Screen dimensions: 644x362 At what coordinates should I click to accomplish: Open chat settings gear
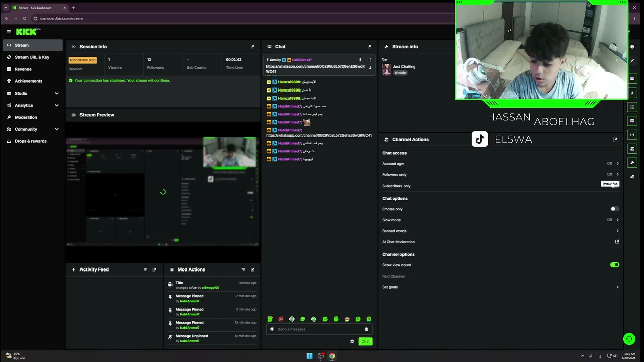coord(352,341)
